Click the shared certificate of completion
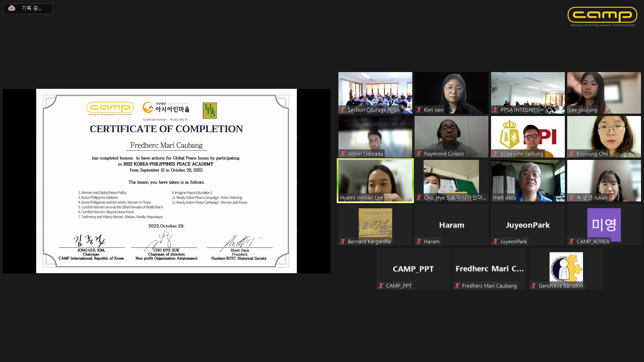 166,181
